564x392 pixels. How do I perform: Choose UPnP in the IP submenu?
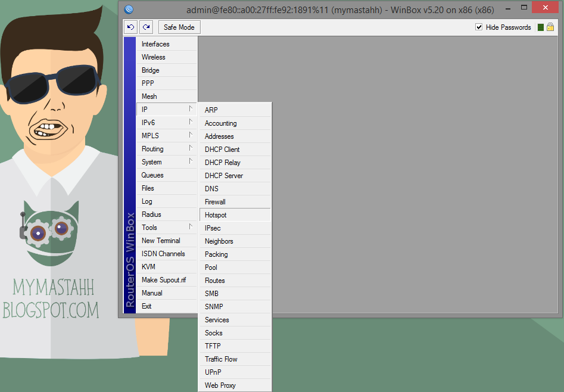[x=235, y=372]
